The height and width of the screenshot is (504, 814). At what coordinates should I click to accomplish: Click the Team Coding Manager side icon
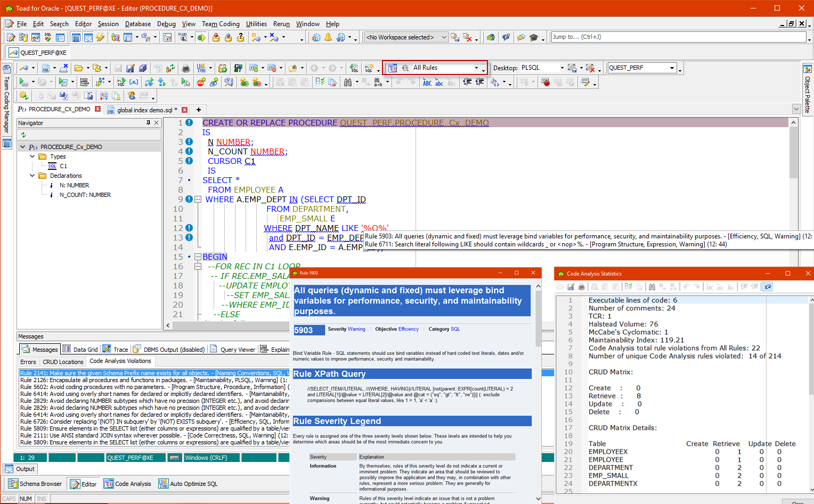click(6, 69)
